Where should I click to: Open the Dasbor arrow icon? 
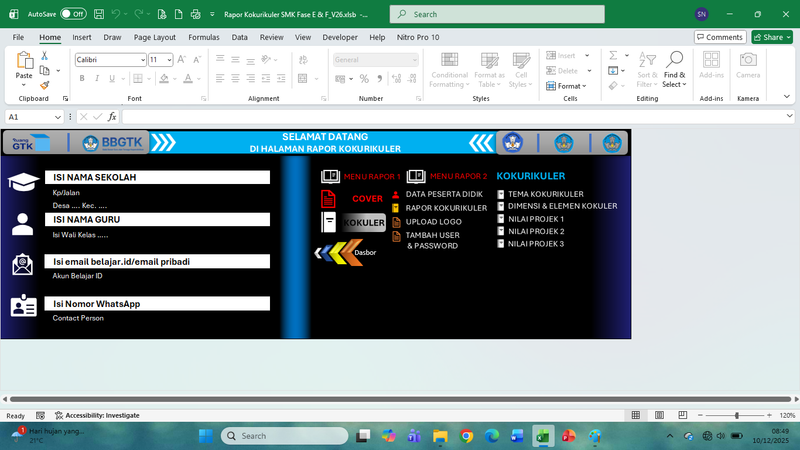pyautogui.click(x=333, y=253)
